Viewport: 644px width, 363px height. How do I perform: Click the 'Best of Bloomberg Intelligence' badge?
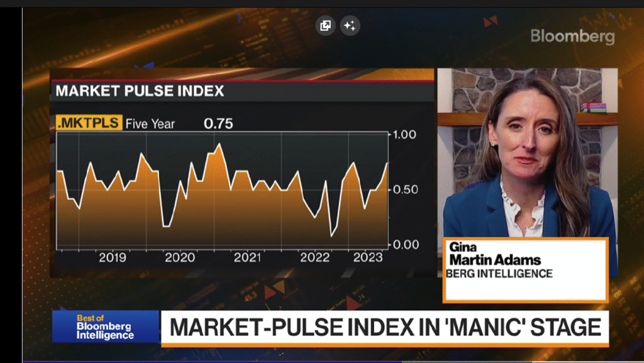[105, 327]
